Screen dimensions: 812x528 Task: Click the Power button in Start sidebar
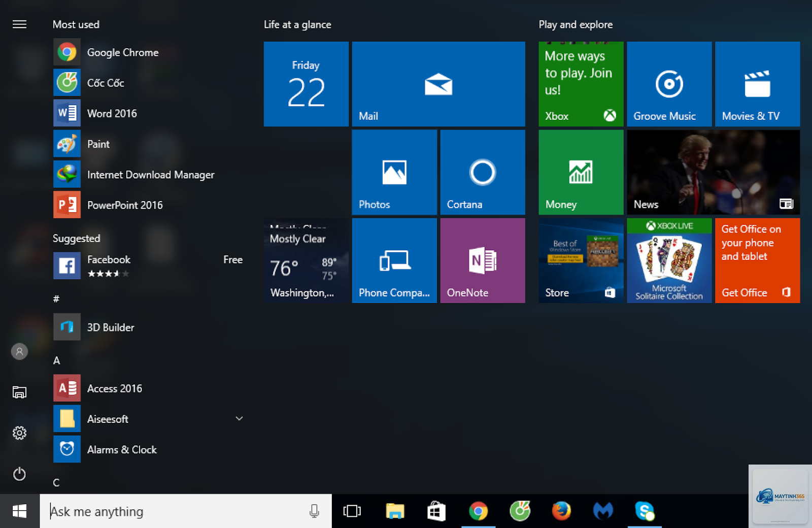coord(19,474)
